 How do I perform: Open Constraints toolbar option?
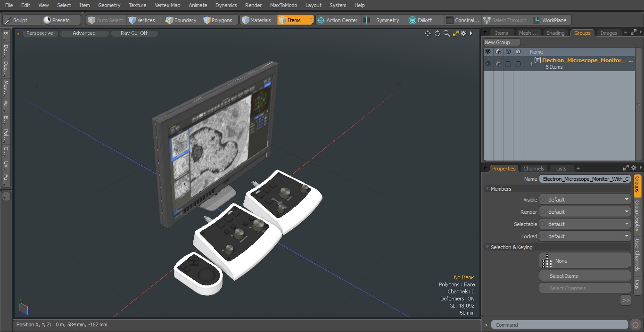click(463, 20)
